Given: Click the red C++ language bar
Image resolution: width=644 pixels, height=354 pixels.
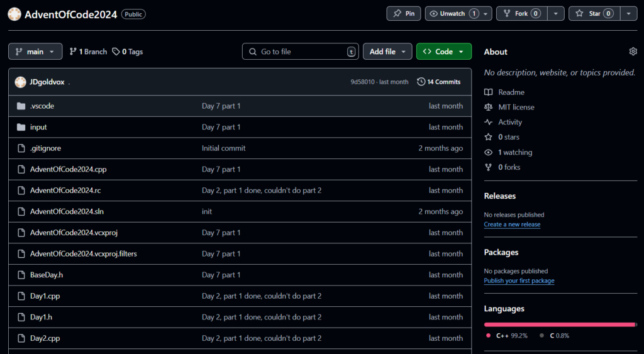Looking at the screenshot, I should point(558,324).
